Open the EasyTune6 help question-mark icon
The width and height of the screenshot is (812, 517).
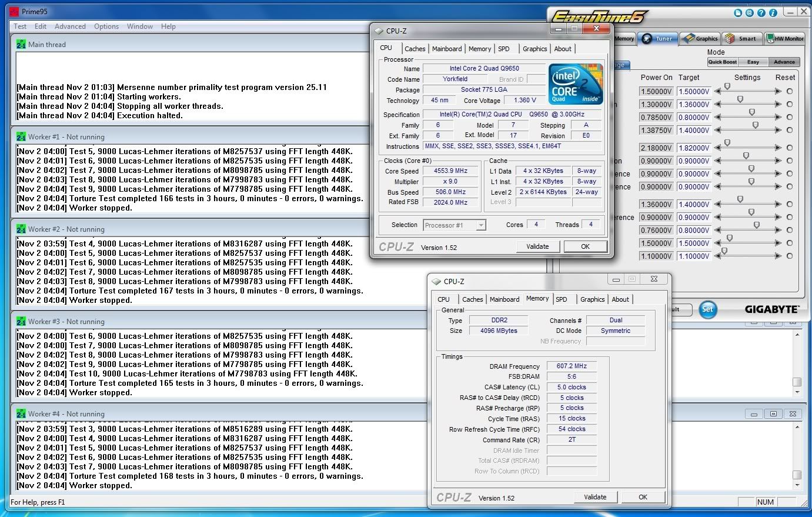click(x=761, y=13)
